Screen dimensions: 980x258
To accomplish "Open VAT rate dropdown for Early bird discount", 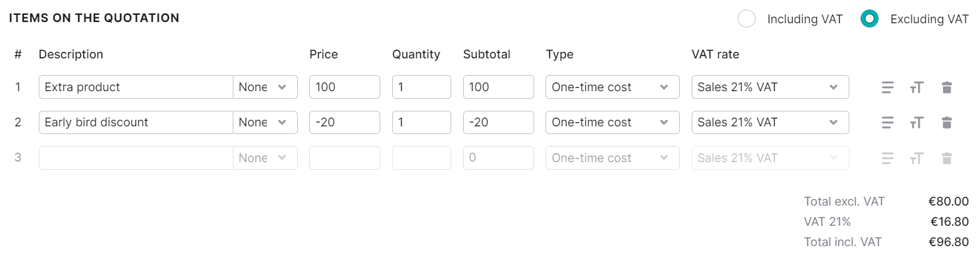I will [x=770, y=122].
